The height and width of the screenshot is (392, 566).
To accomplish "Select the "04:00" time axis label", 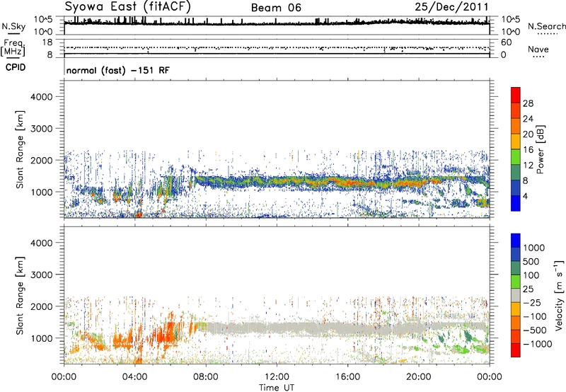I will tap(134, 377).
